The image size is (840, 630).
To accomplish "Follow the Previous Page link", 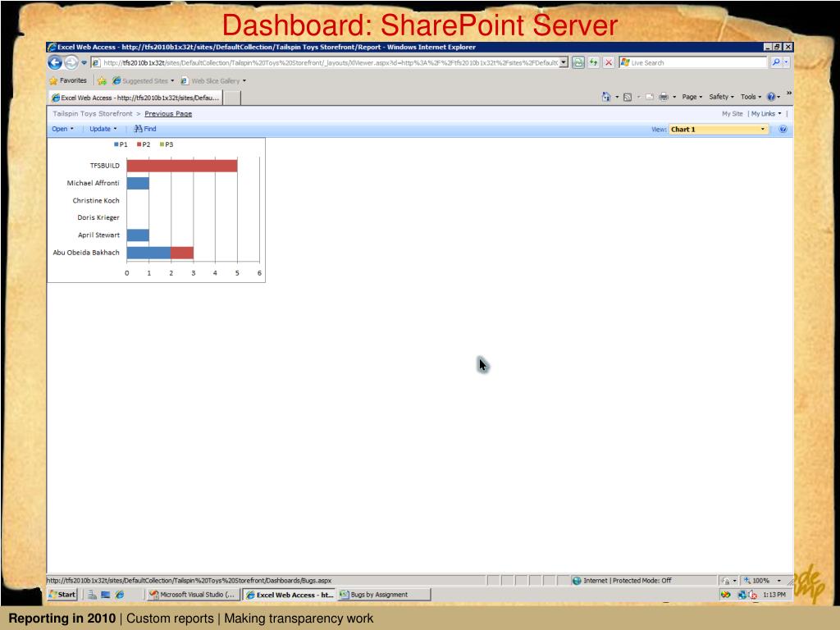I will [x=168, y=113].
